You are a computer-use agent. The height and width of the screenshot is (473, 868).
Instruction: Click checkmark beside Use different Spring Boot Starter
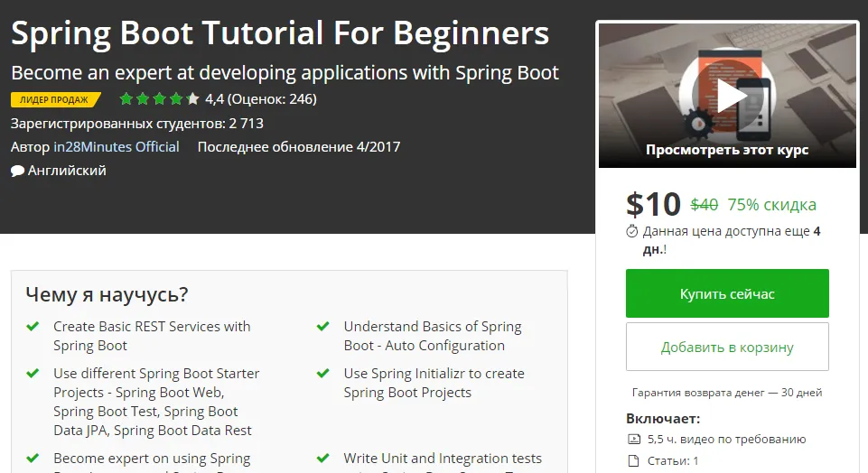[33, 374]
